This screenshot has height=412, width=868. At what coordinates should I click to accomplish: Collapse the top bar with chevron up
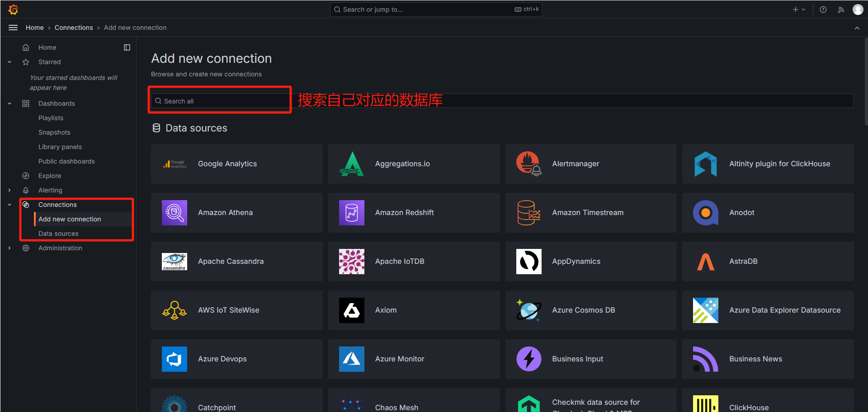click(x=857, y=28)
